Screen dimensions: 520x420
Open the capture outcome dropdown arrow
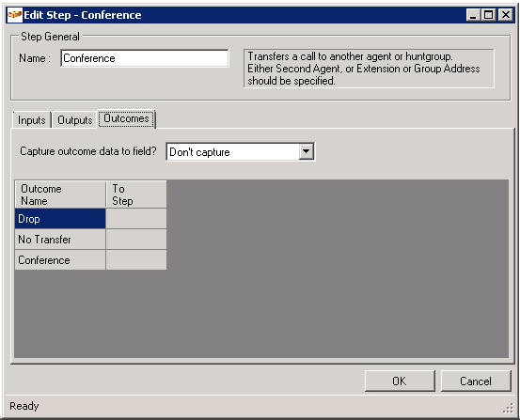click(307, 152)
